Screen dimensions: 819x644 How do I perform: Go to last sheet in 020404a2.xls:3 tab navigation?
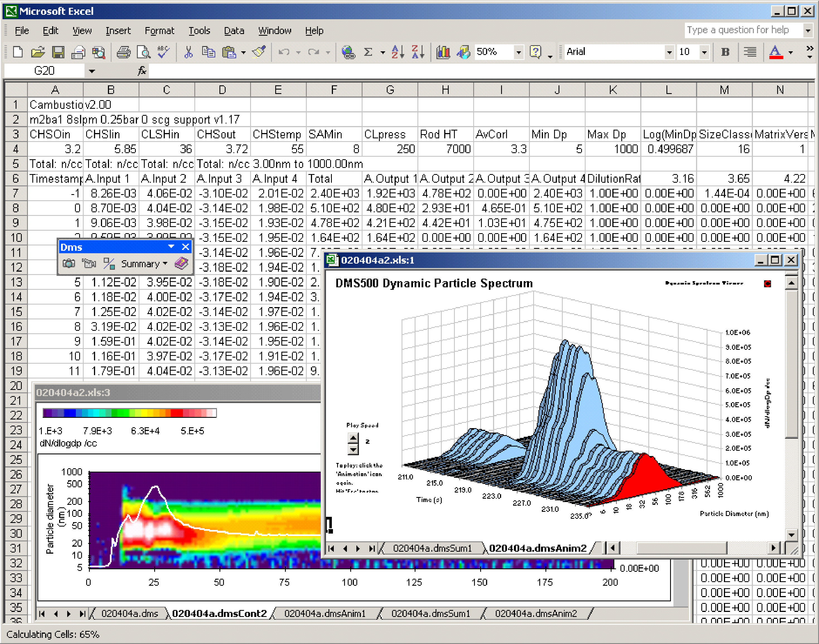tap(82, 614)
